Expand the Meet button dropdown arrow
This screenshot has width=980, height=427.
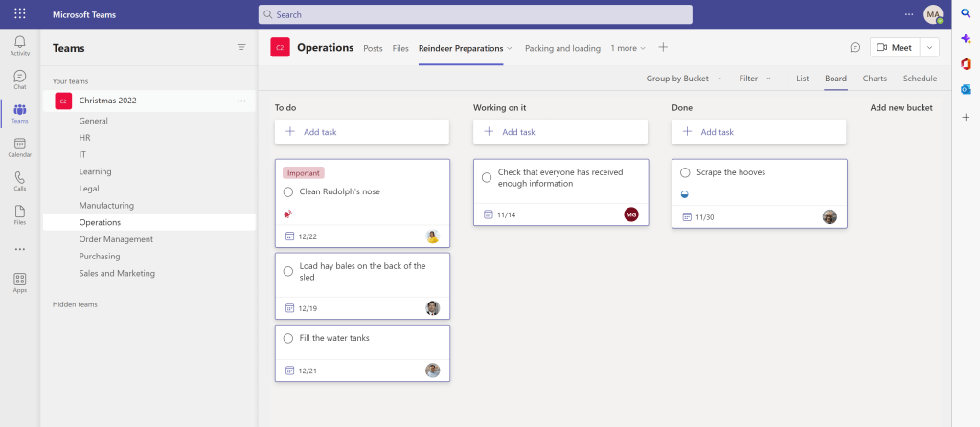click(x=929, y=48)
